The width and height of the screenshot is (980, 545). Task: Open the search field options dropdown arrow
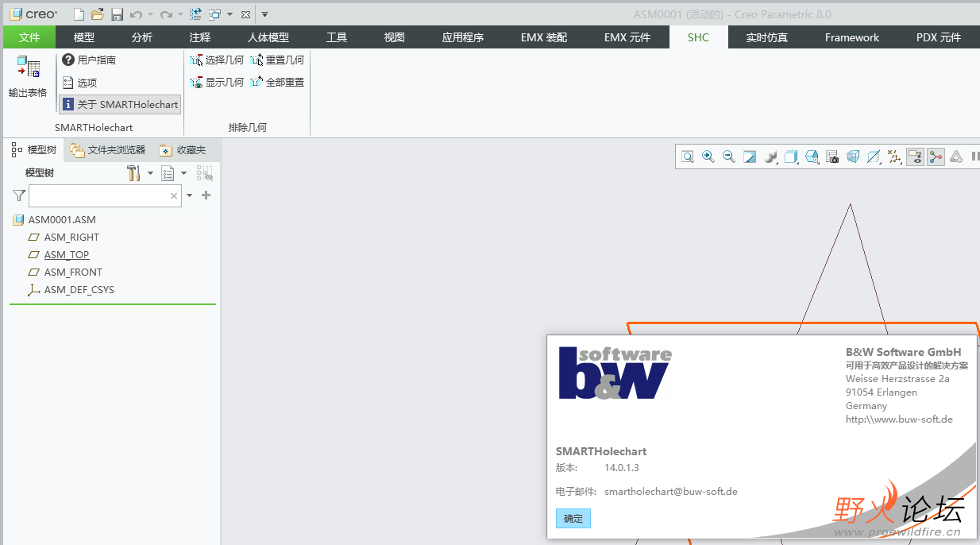pos(189,195)
